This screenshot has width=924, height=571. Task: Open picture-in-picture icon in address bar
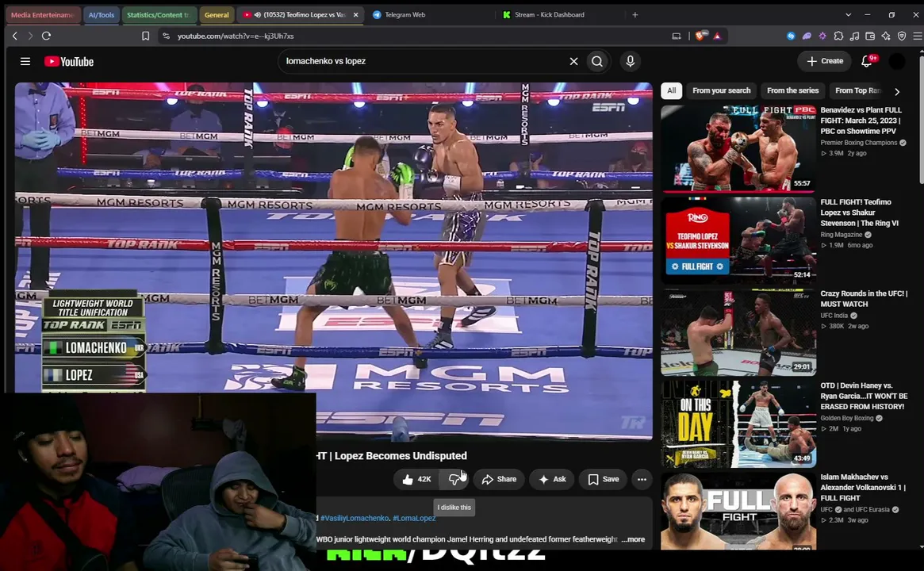[677, 36]
